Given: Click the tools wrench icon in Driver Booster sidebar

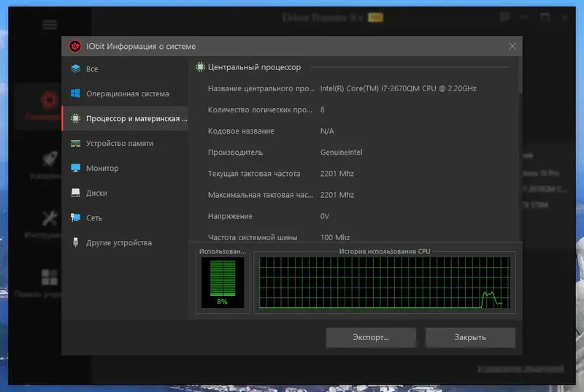Looking at the screenshot, I should [50, 218].
